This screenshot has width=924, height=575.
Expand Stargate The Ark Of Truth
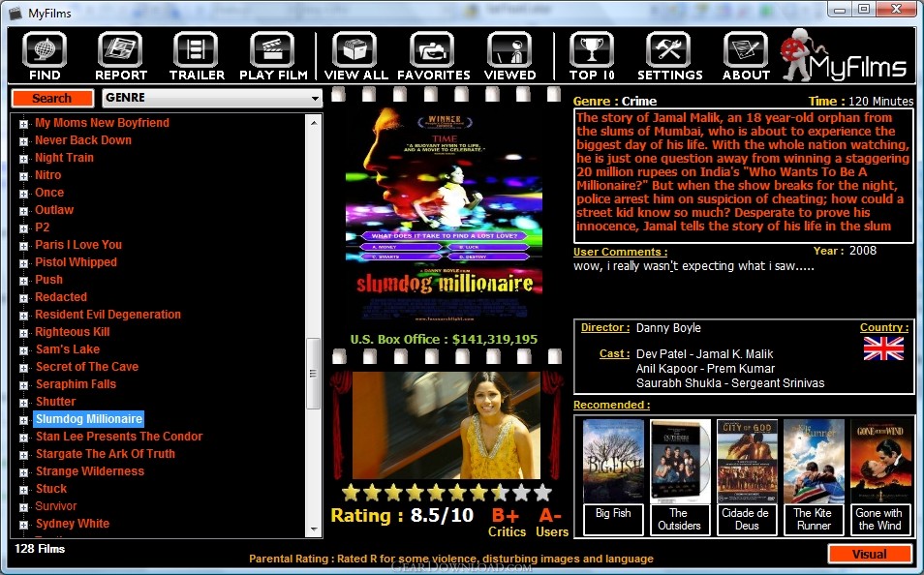[x=23, y=455]
